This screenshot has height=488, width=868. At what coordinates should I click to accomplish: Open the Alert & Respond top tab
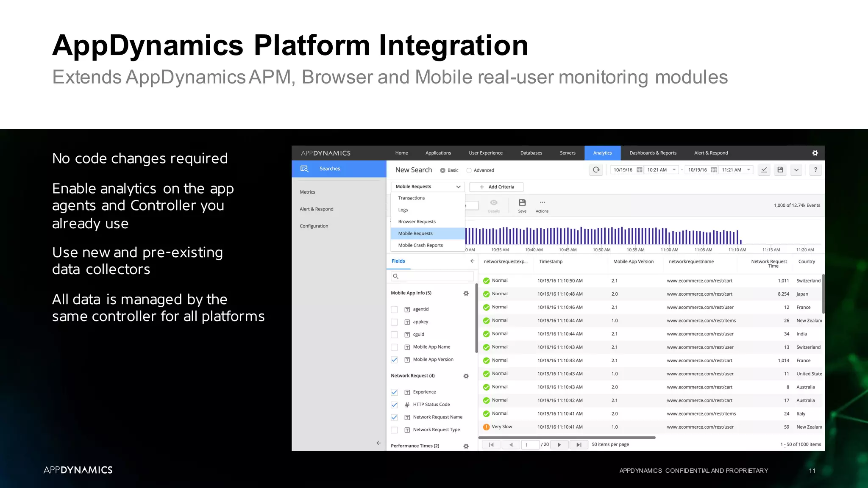tap(711, 153)
